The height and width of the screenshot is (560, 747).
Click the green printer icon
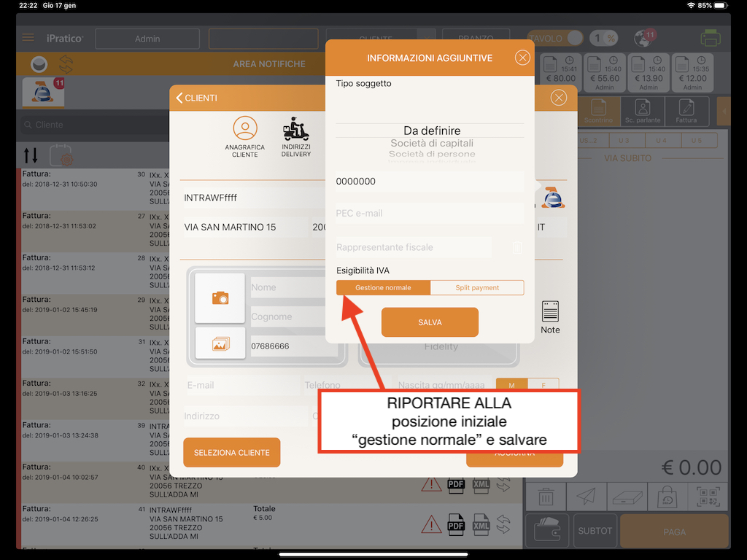click(x=710, y=38)
